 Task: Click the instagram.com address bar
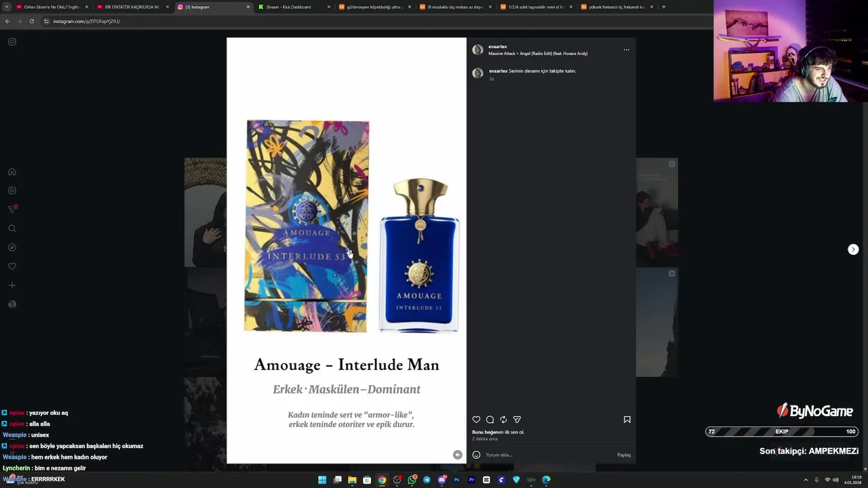tap(373, 21)
